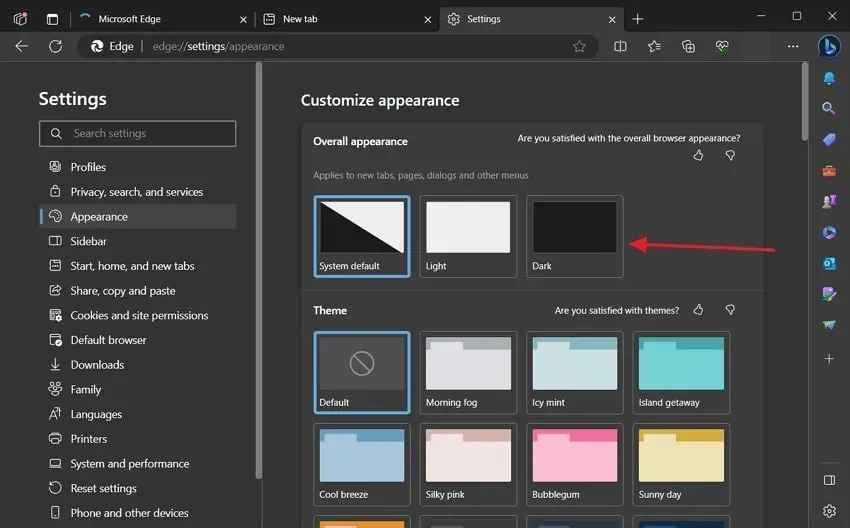This screenshot has height=528, width=850.
Task: Apply the Silky pink theme
Action: [x=468, y=465]
